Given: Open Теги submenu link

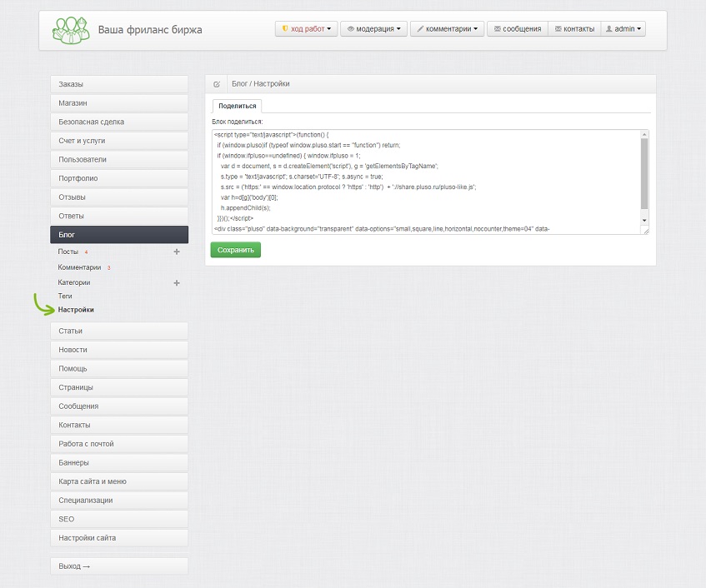Looking at the screenshot, I should coord(65,296).
